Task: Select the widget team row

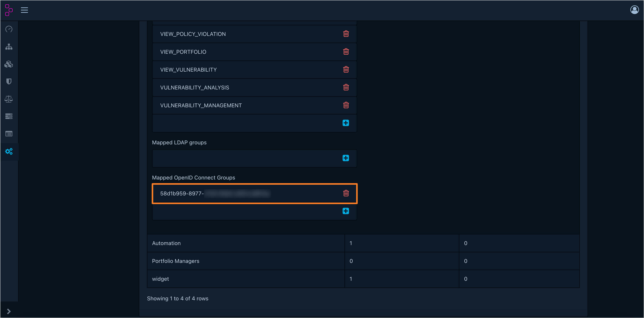Action: coord(160,279)
